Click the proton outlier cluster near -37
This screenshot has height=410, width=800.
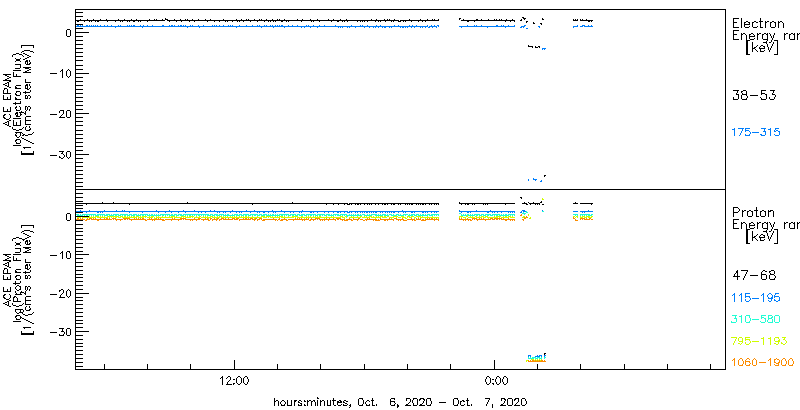[537, 357]
